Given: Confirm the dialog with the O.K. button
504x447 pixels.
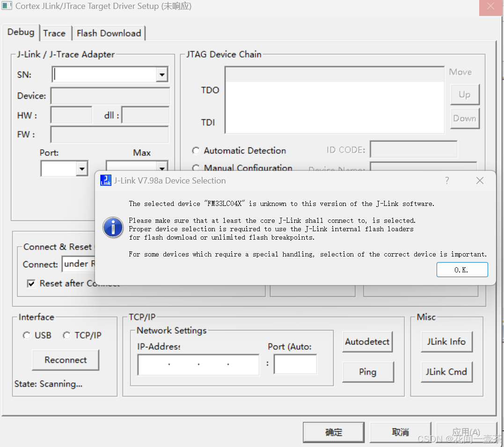Looking at the screenshot, I should pyautogui.click(x=462, y=270).
